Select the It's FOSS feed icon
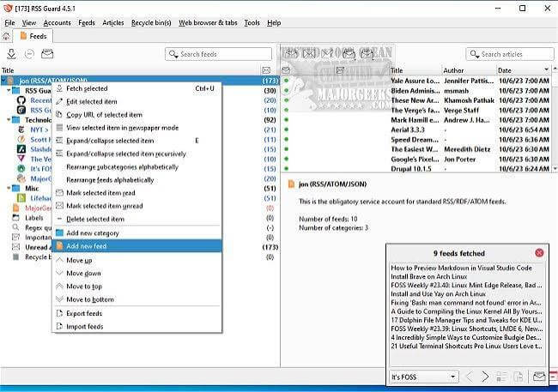The image size is (558, 392). click(x=21, y=169)
